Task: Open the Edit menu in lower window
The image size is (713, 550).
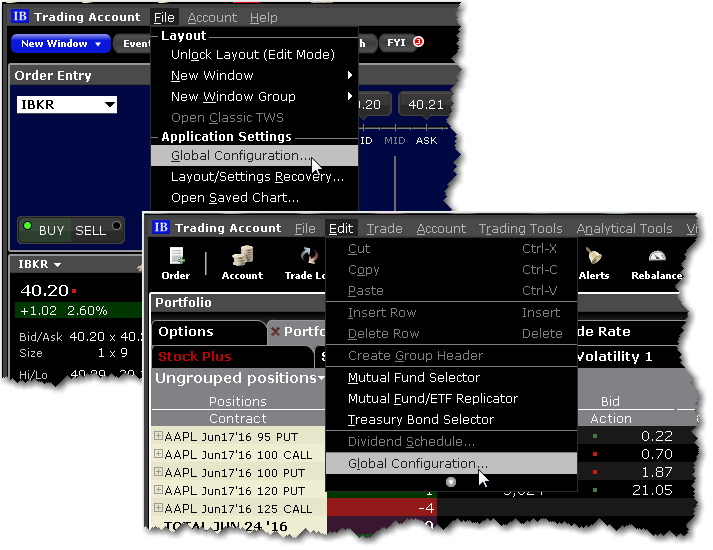Action: [341, 228]
